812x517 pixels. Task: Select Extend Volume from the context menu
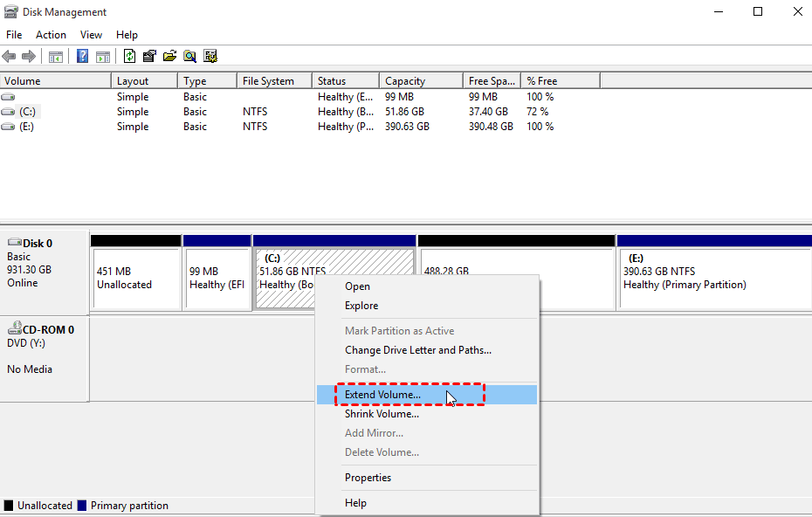pyautogui.click(x=383, y=395)
